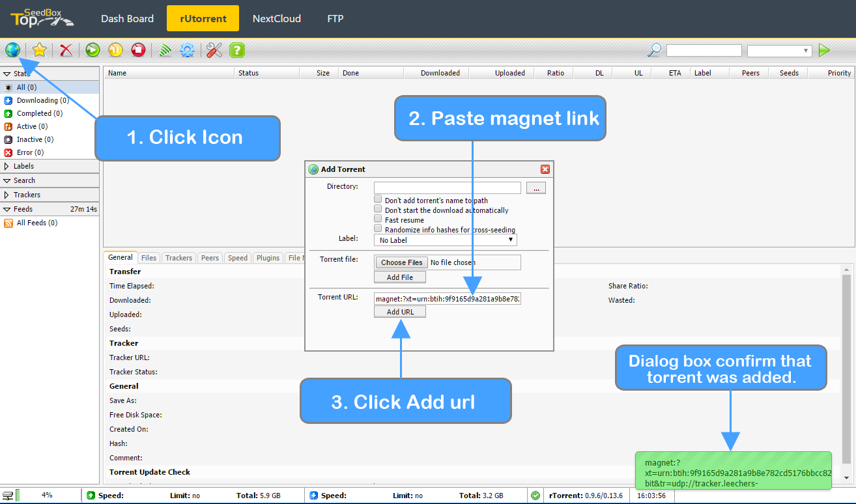This screenshot has height=504, width=856.
Task: Click the green check status icon near rTorrent version
Action: 535,496
